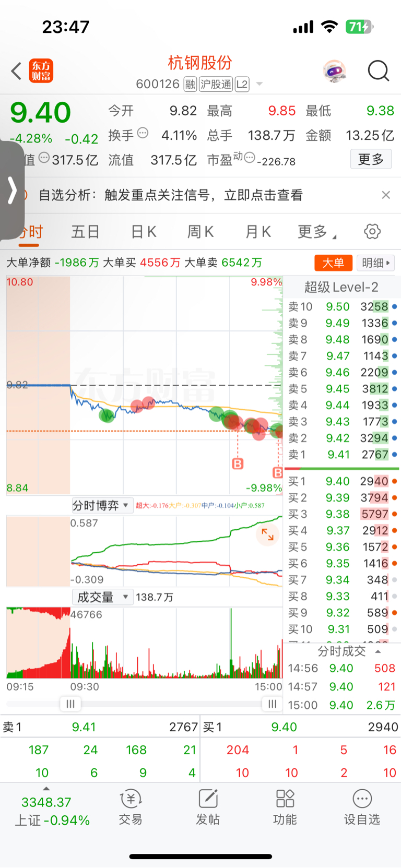401x868 pixels.
Task: Move the left timeline range handle
Action: click(x=70, y=704)
